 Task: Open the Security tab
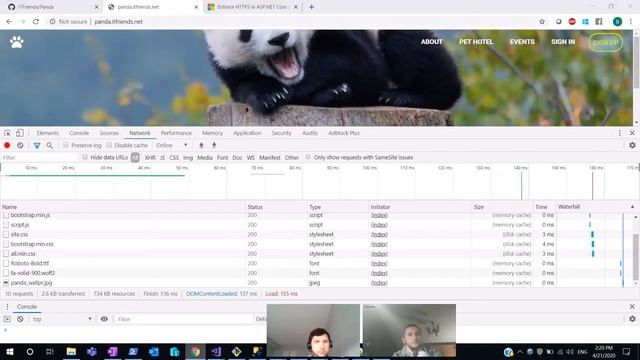click(282, 133)
